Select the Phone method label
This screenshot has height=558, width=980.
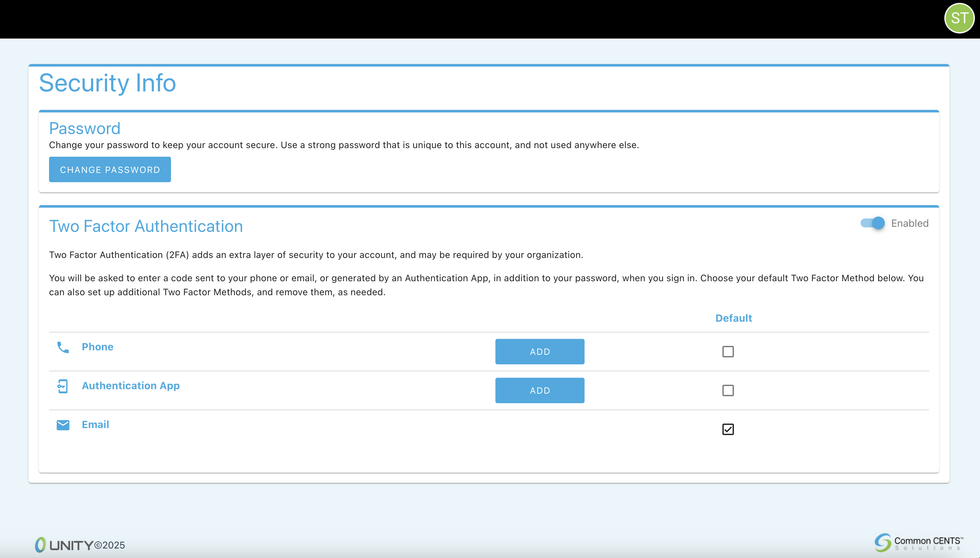coord(98,347)
